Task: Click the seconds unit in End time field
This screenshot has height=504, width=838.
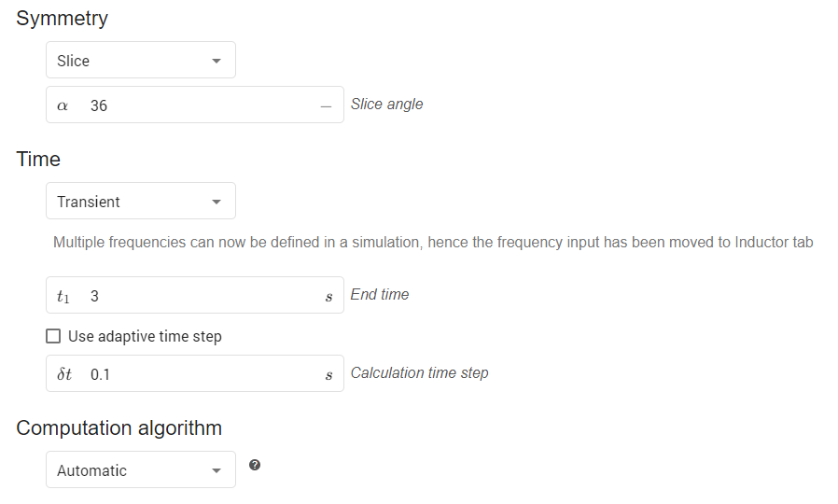Action: [328, 297]
